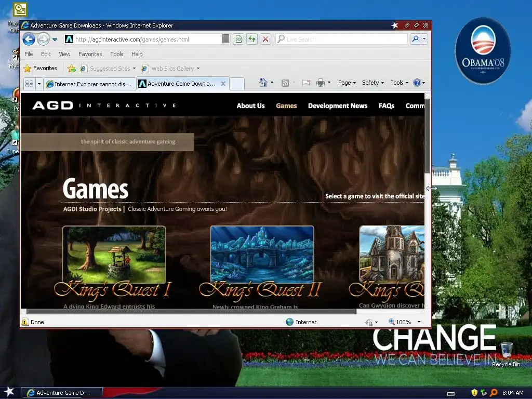Click the security shield tray icon

pyautogui.click(x=474, y=393)
